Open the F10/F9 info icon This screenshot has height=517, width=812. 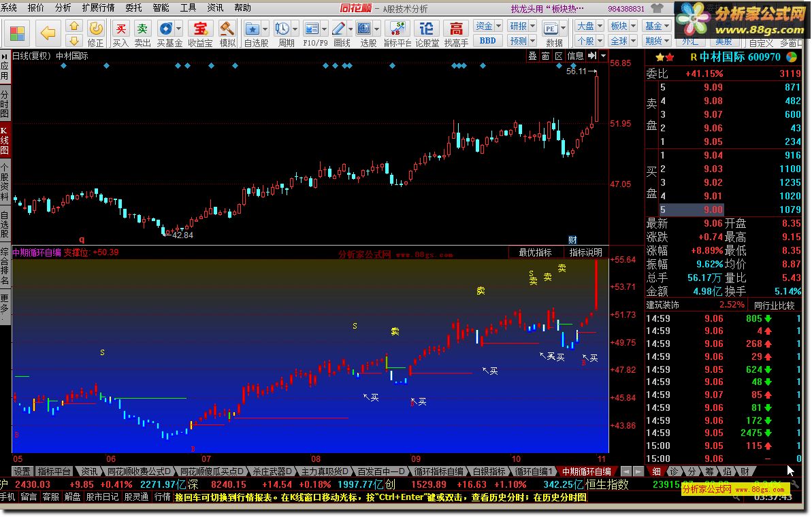tap(312, 29)
